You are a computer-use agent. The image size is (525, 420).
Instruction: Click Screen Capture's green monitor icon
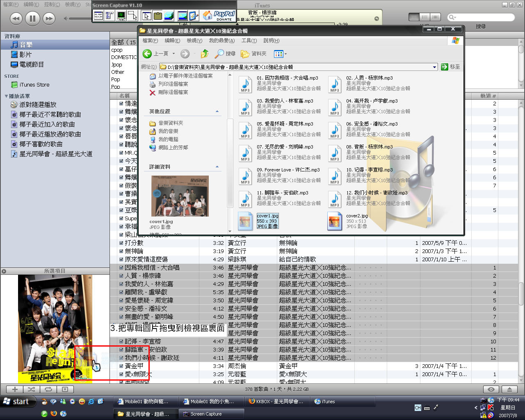point(121,16)
